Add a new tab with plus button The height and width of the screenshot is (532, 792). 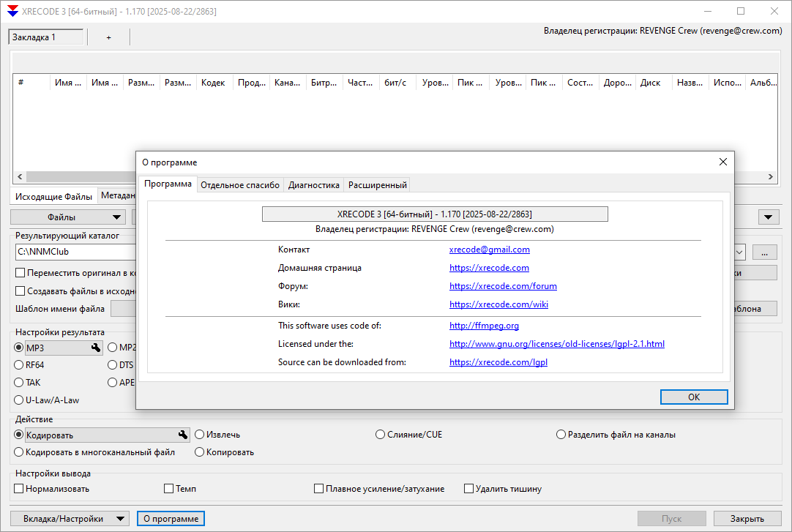coord(108,37)
